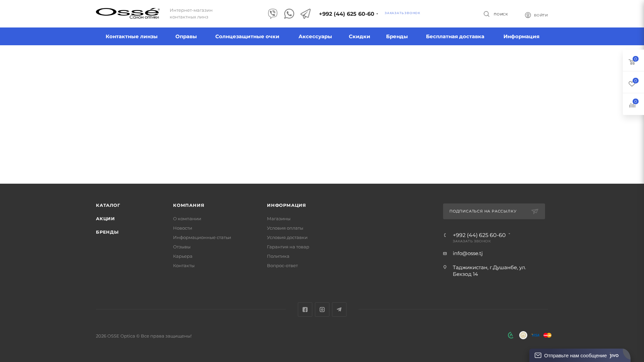The height and width of the screenshot is (362, 644).
Task: Click the MasterCard payment icon
Action: [x=547, y=335]
